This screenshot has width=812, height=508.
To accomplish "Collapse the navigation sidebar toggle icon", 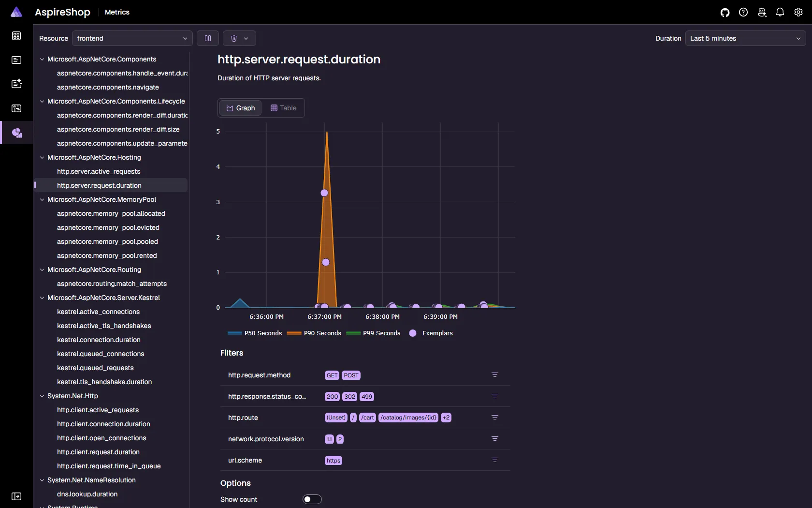I will point(16,496).
